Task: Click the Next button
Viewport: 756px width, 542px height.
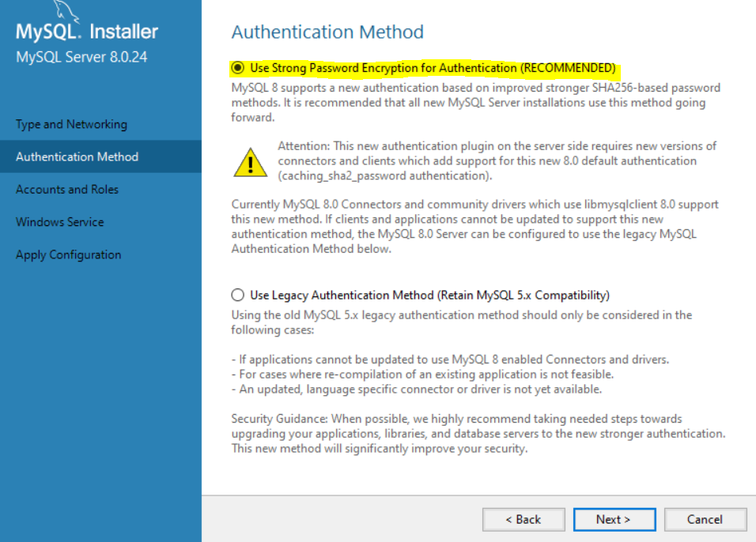Action: click(x=614, y=519)
